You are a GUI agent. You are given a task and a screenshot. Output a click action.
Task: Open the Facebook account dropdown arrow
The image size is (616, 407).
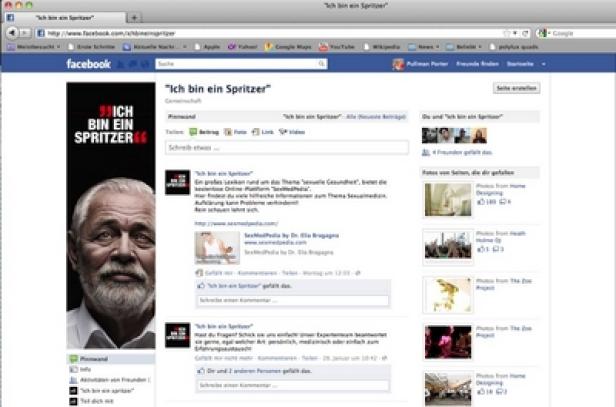pyautogui.click(x=544, y=64)
